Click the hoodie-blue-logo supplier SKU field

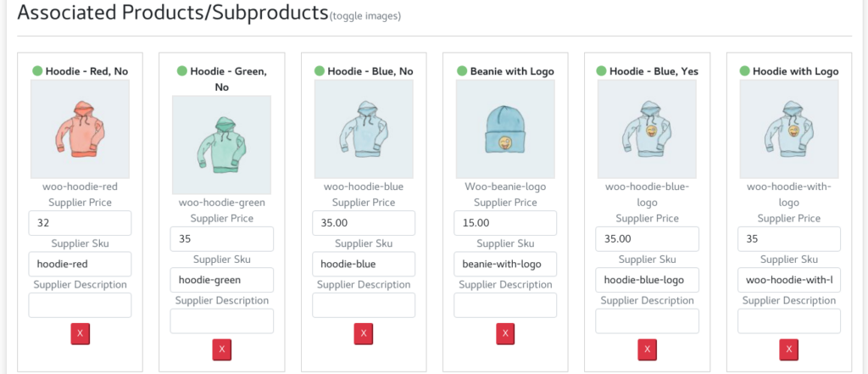647,280
